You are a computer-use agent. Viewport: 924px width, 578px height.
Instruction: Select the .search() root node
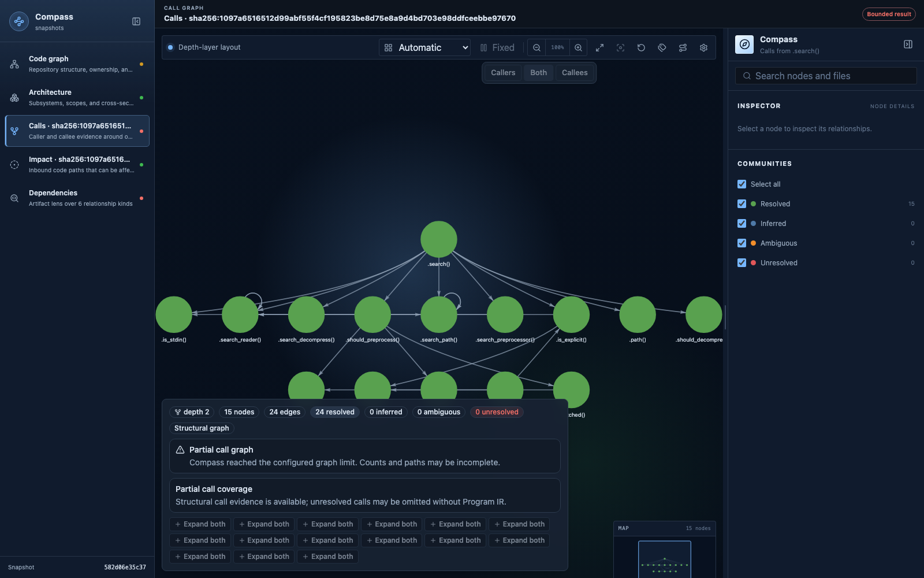pos(439,239)
